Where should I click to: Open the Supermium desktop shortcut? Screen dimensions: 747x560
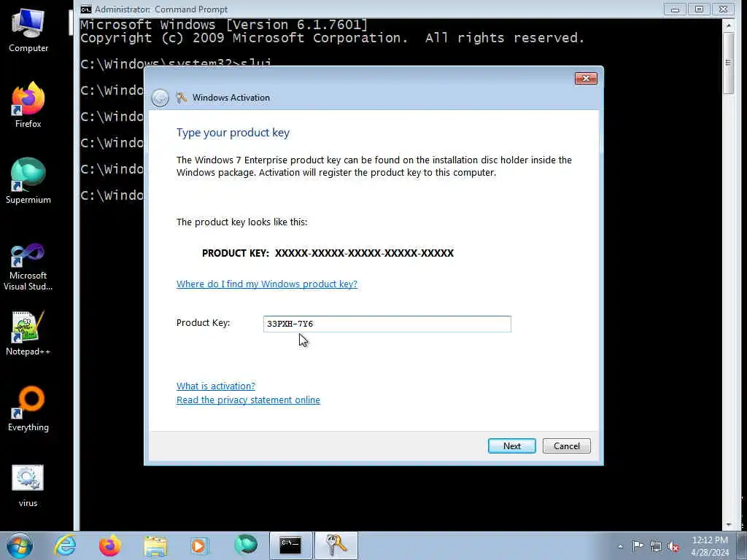pos(28,181)
